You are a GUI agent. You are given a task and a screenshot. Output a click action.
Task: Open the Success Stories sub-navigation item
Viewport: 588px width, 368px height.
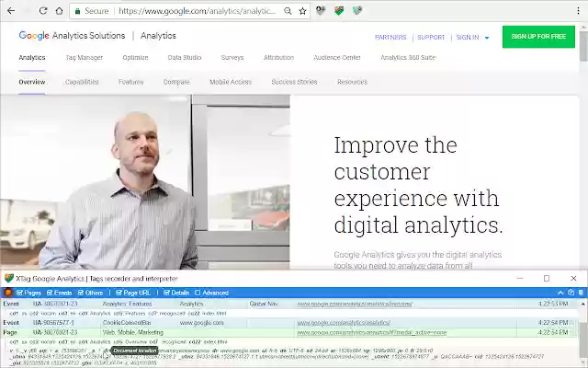coord(294,82)
